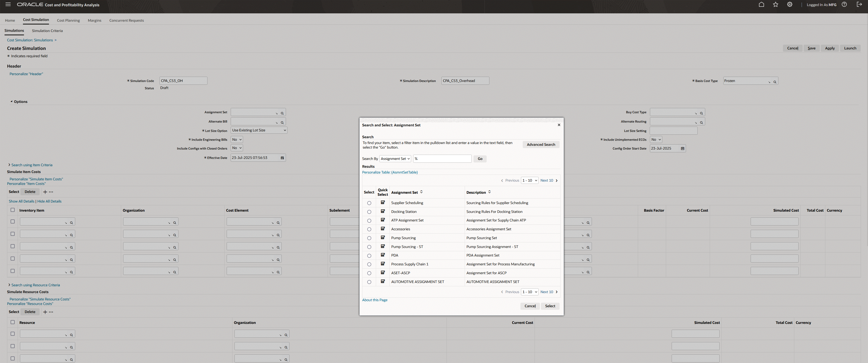This screenshot has width=868, height=363.
Task: Open Favorites star icon in header
Action: [x=775, y=5]
